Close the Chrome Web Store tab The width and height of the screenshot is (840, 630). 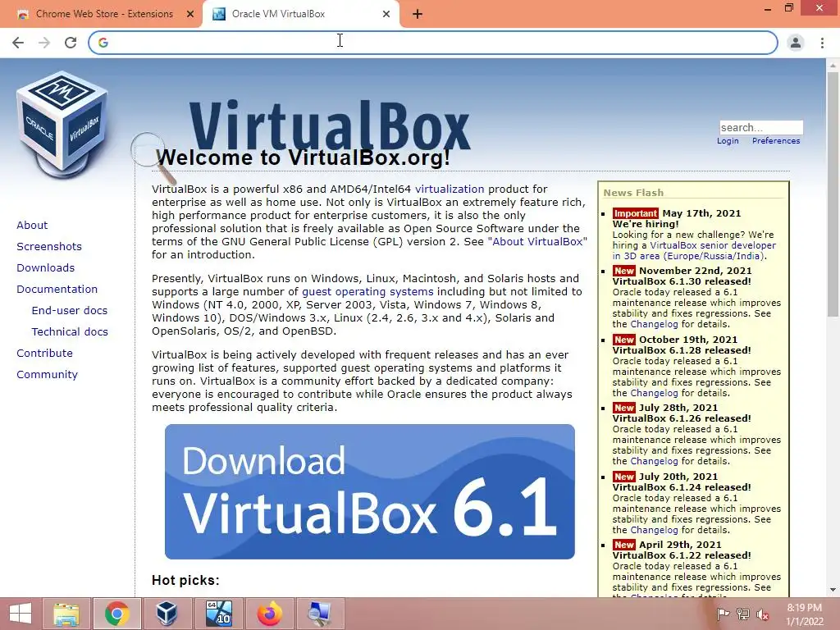pos(190,15)
